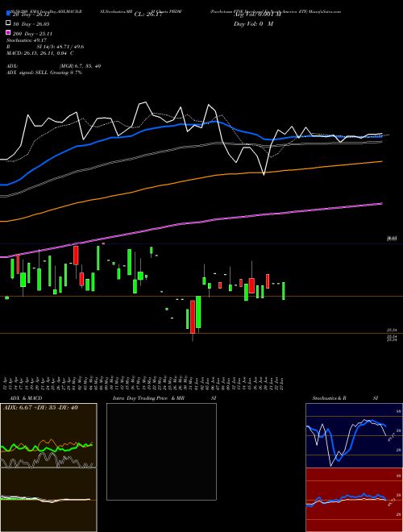
Task: Click the 'Day Vol: 0 M' label
Action: (253, 23)
